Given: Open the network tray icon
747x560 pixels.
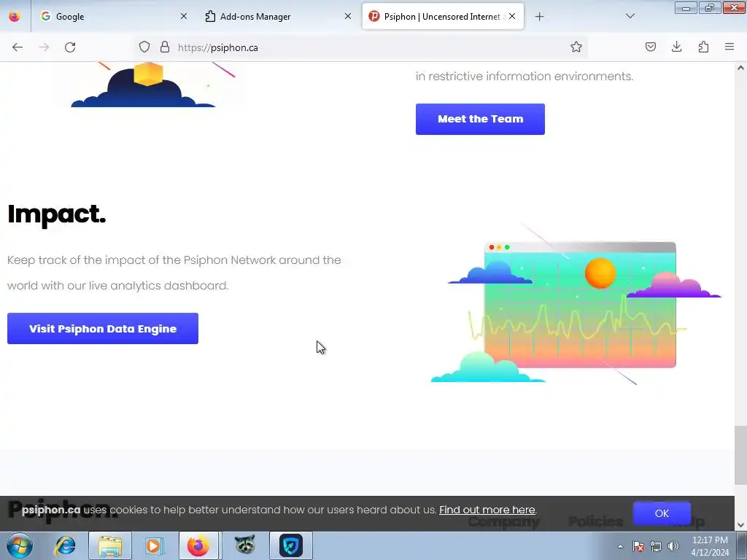Looking at the screenshot, I should coord(656,546).
